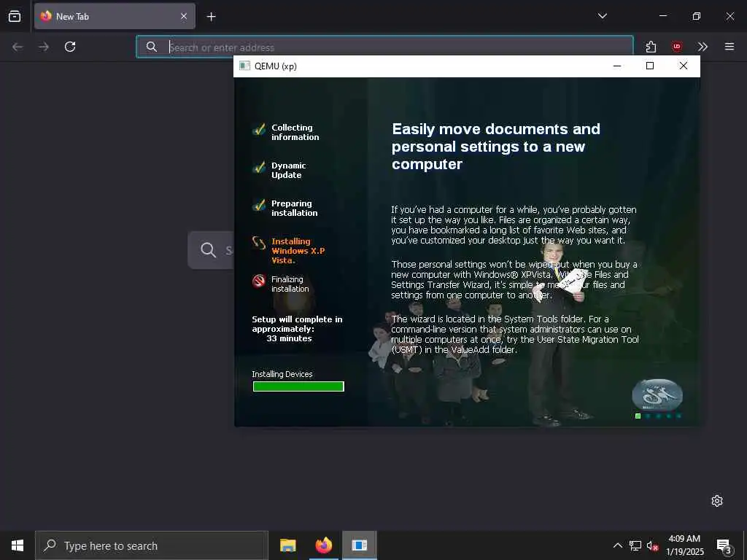Go forward with Firefox forward arrow
Viewport: 747px width, 560px height.
[44, 47]
